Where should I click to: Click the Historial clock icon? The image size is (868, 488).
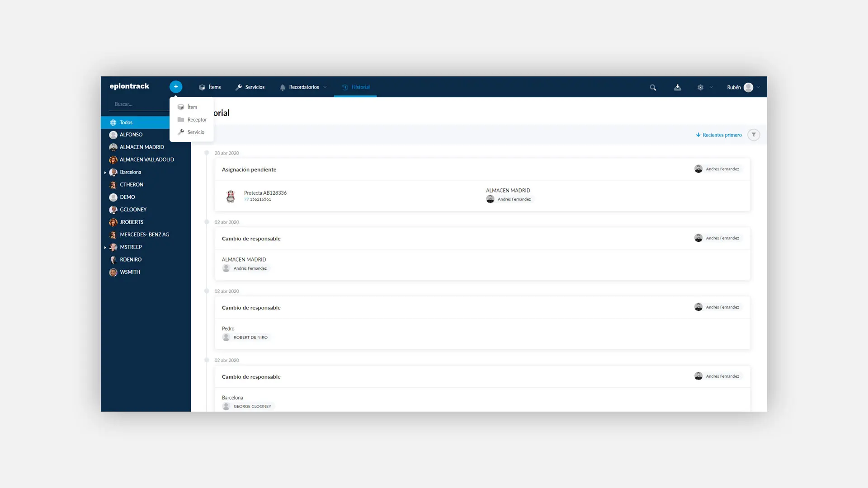345,87
